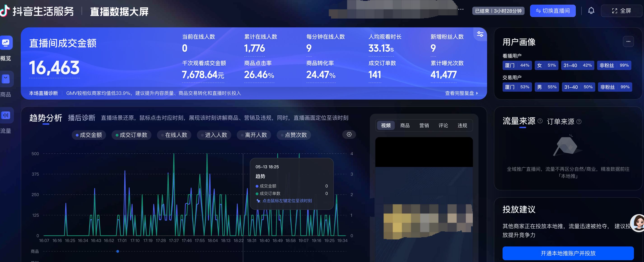
Task: Switch to 流量来源 tab
Action: tap(519, 121)
